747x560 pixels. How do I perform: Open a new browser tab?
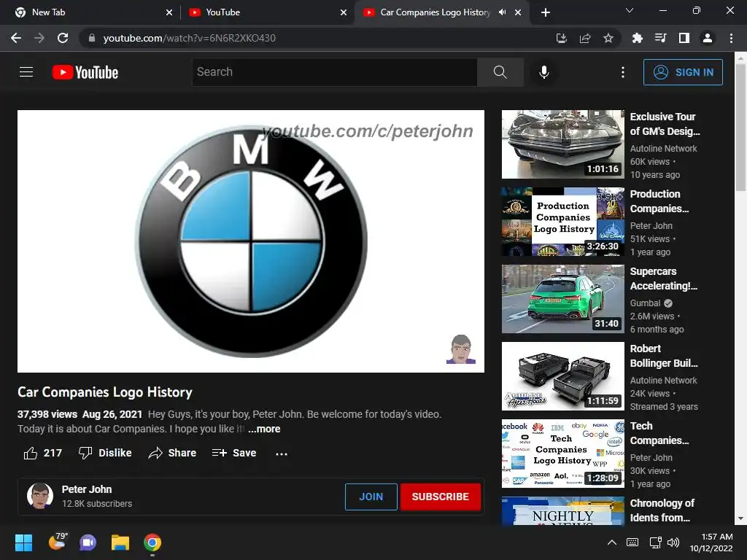click(546, 12)
